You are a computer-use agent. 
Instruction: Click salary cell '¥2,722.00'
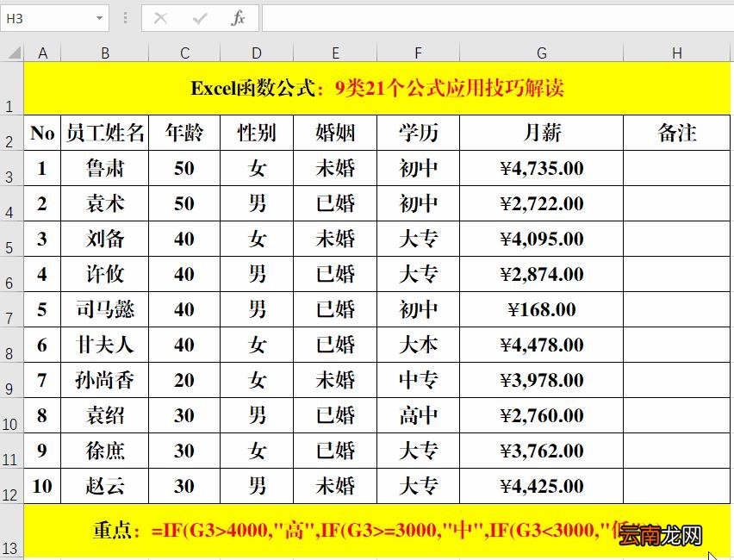coord(542,203)
